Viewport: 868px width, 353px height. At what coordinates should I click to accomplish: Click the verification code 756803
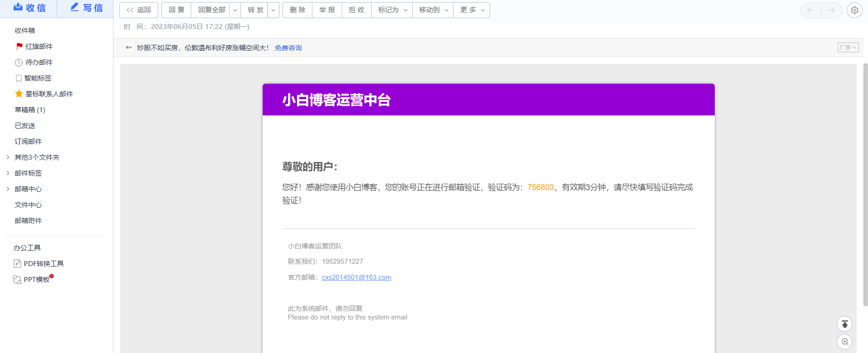(540, 187)
